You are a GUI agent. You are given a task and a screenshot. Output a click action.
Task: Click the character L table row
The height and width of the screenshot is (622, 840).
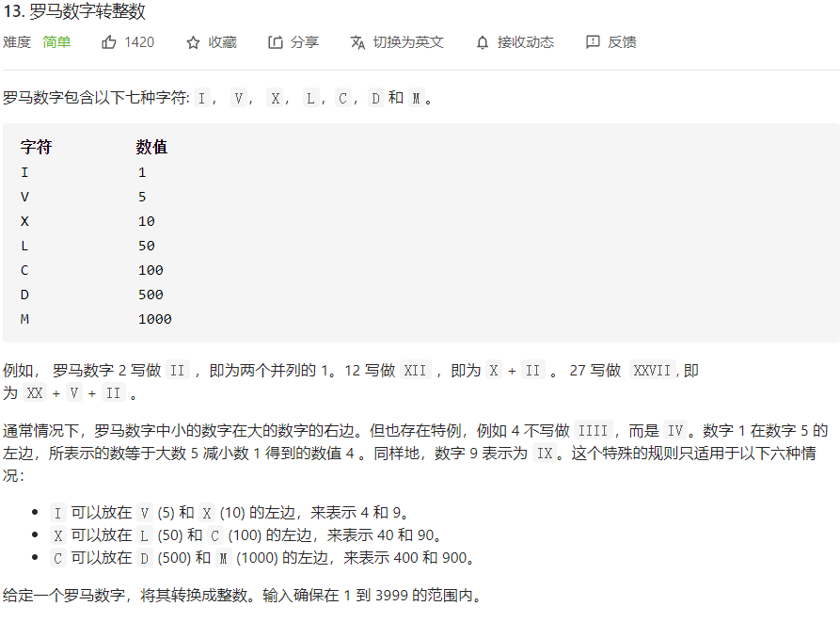24,246
